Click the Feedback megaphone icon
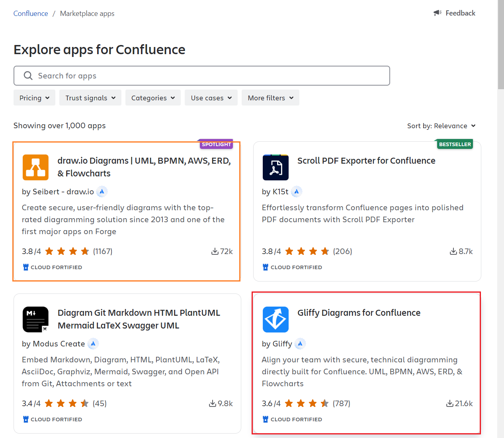Viewport: 504px width, 438px height. 438,13
